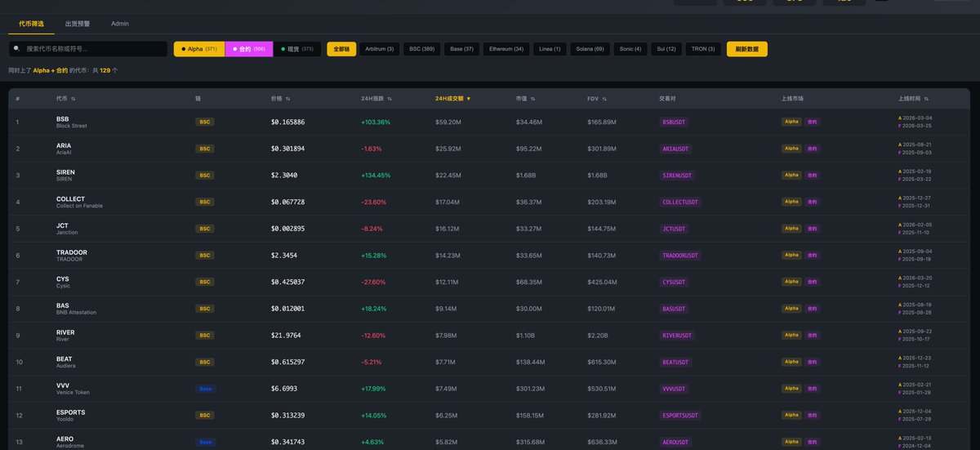This screenshot has width=980, height=450.
Task: Filter by Linea (1) chain
Action: (550, 49)
